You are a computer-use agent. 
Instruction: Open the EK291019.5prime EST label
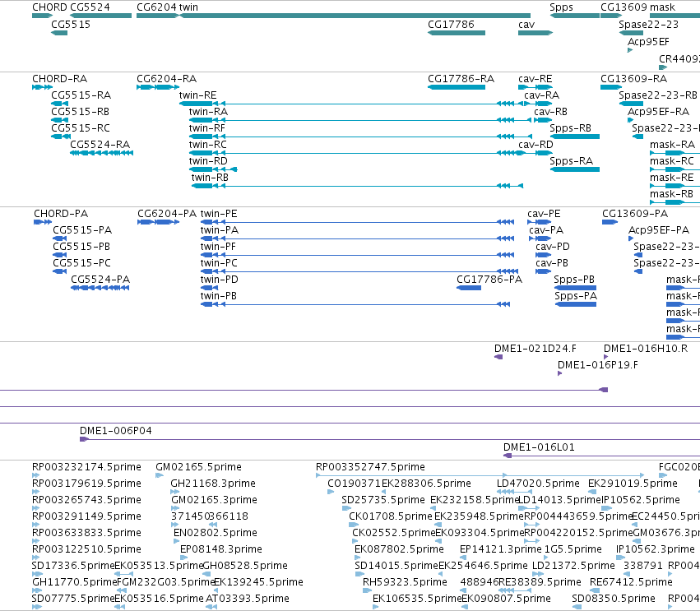click(633, 484)
